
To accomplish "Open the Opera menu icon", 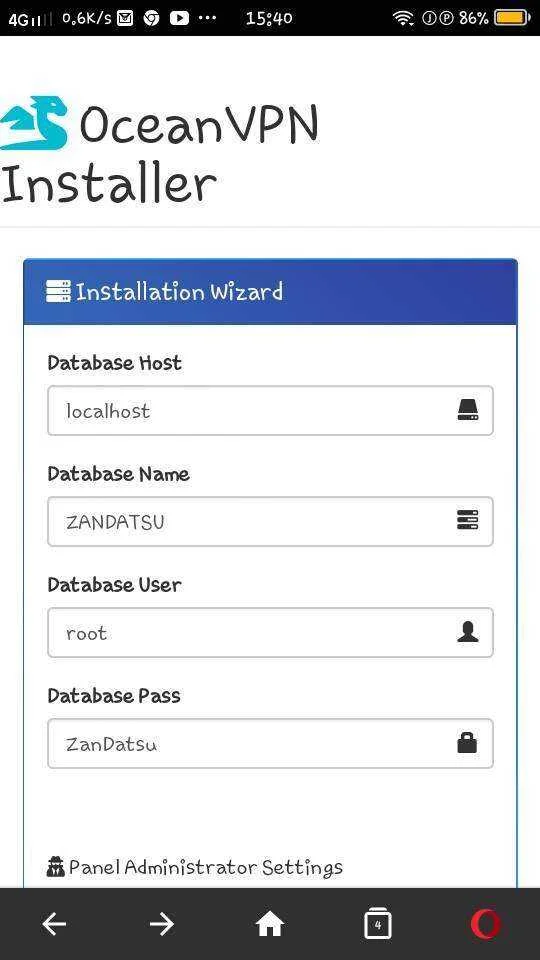I will pos(486,924).
